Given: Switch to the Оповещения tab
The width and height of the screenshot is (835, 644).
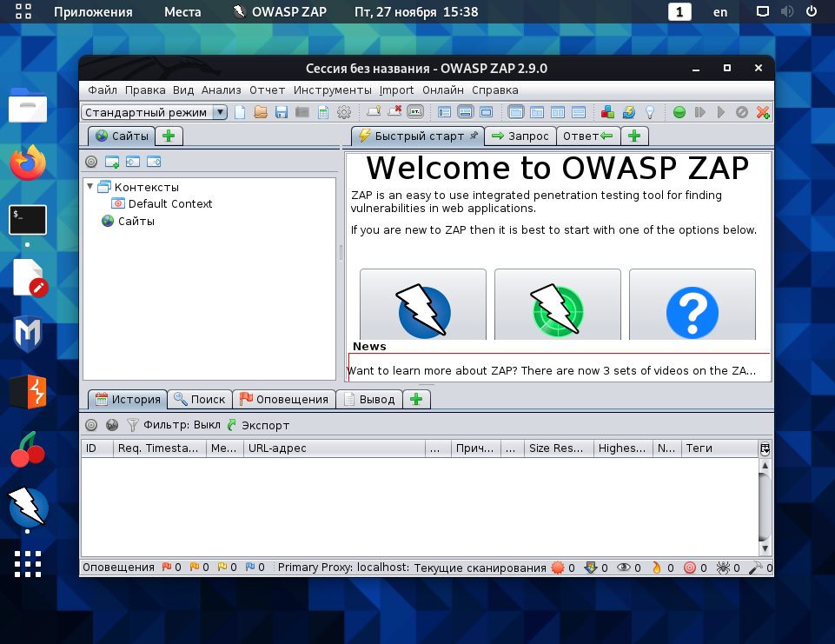Looking at the screenshot, I should [x=284, y=400].
